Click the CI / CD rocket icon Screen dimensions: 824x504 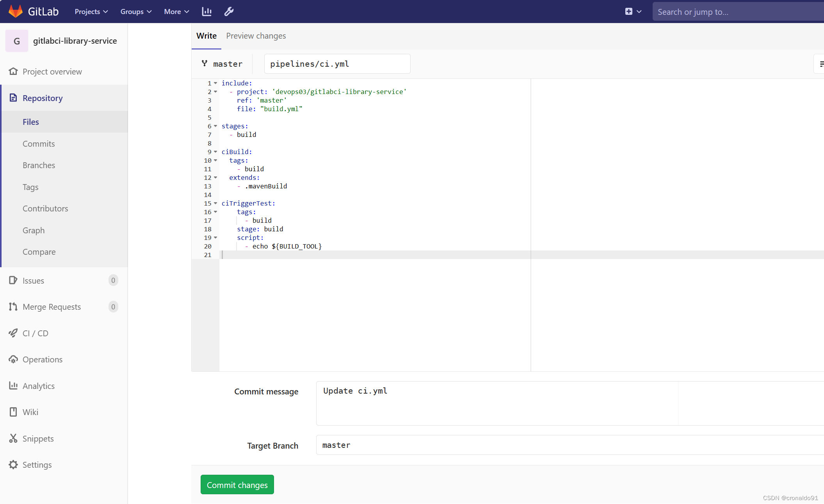click(13, 333)
